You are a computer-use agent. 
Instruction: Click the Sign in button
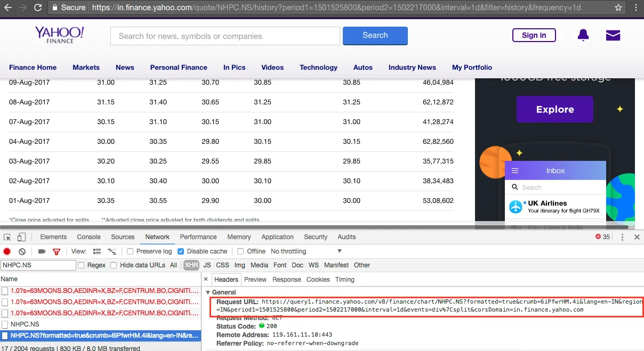[534, 35]
